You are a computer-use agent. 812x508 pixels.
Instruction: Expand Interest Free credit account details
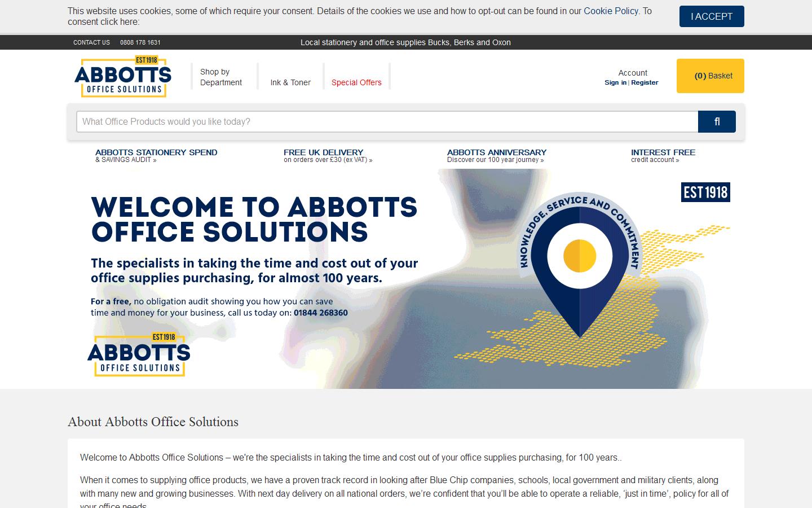(x=663, y=155)
